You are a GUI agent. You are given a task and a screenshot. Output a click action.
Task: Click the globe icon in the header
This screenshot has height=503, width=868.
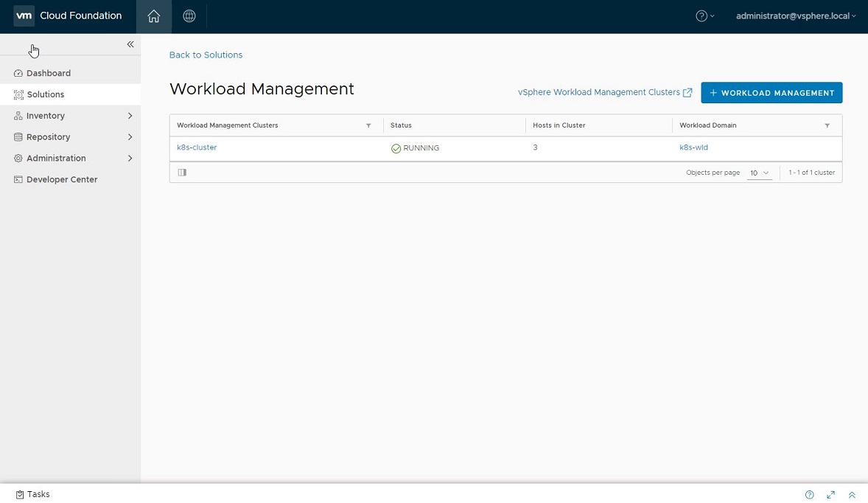point(189,16)
